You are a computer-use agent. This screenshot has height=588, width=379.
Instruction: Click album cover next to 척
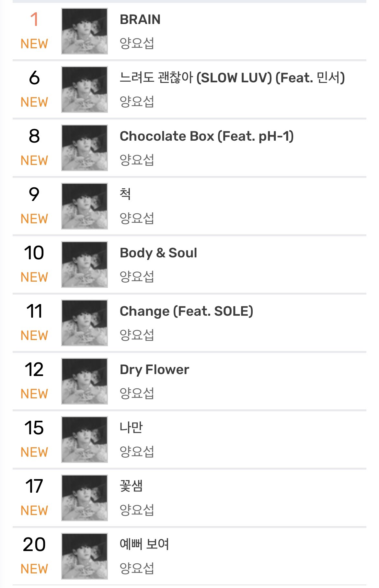[85, 206]
